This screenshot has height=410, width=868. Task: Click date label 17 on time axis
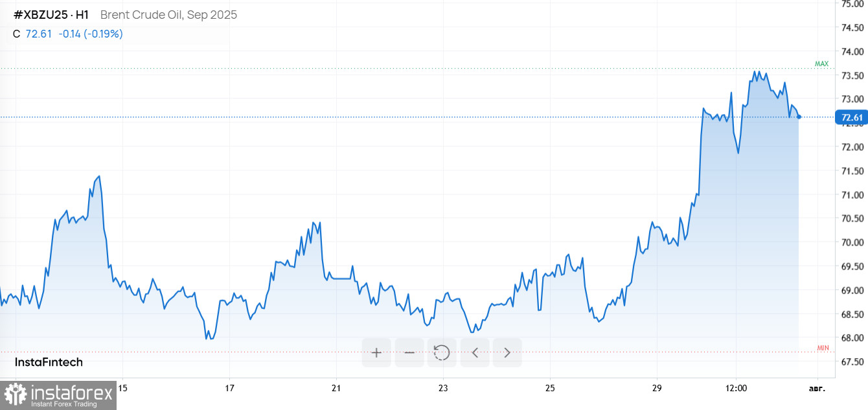[x=229, y=389]
